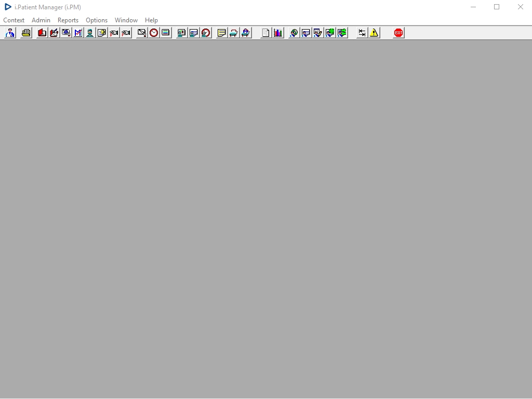
Task: Click the colored lines list icon
Action: tap(166, 33)
